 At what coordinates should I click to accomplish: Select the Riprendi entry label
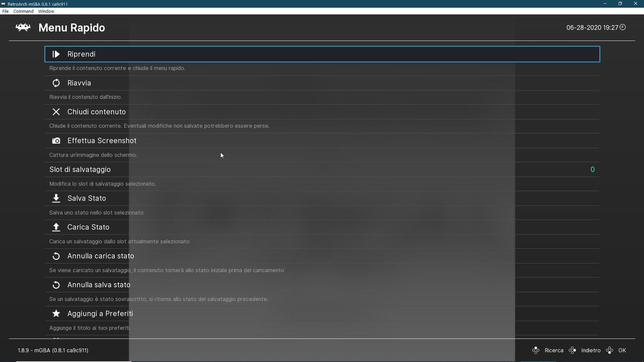82,54
